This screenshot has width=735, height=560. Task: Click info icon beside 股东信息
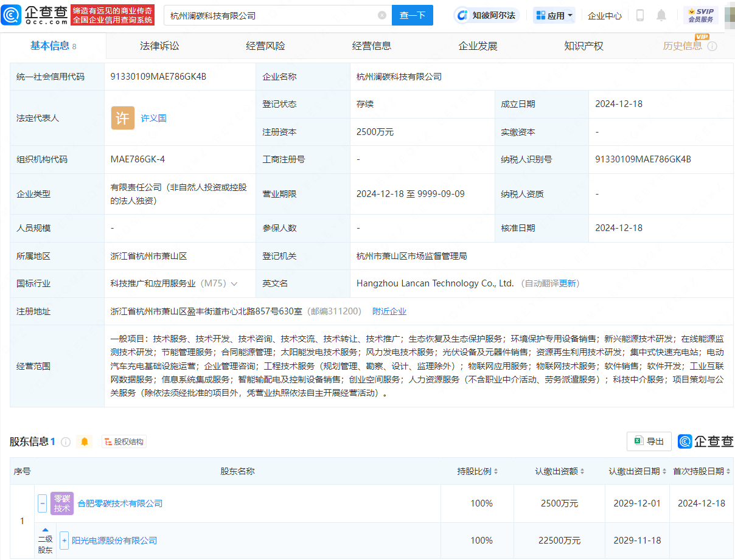click(66, 442)
